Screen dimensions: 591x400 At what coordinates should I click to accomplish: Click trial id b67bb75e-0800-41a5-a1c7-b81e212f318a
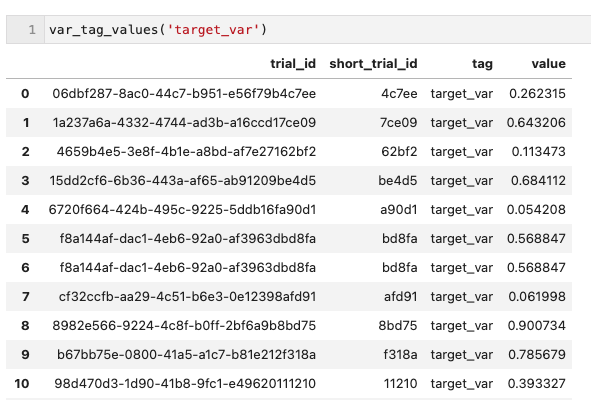(186, 355)
